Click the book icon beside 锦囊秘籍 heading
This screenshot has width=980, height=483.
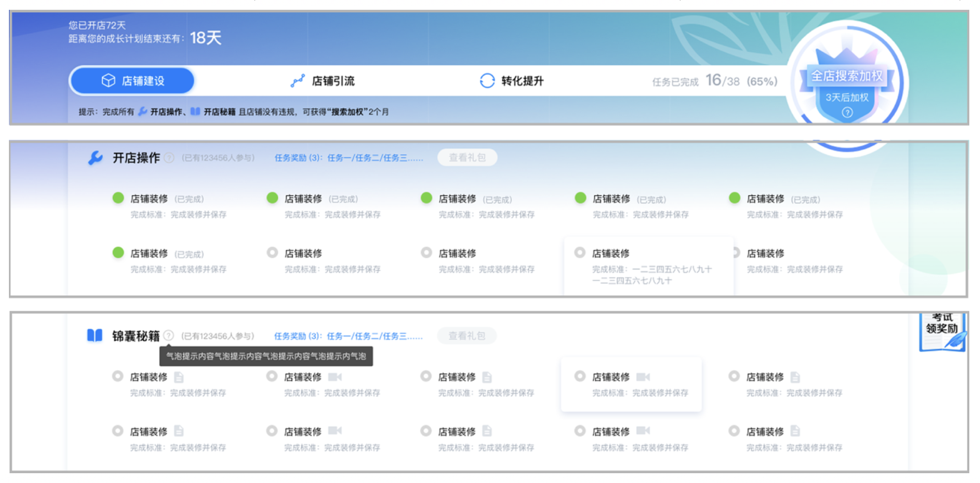[x=94, y=336]
